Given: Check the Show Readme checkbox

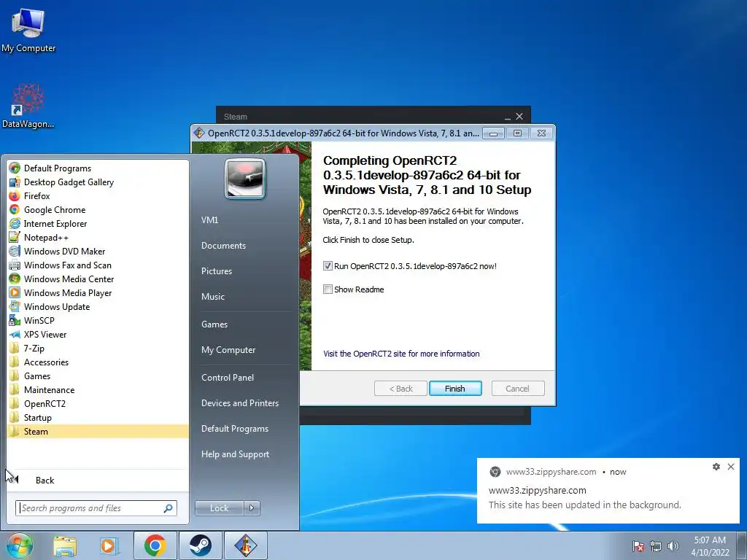Looking at the screenshot, I should click(328, 289).
